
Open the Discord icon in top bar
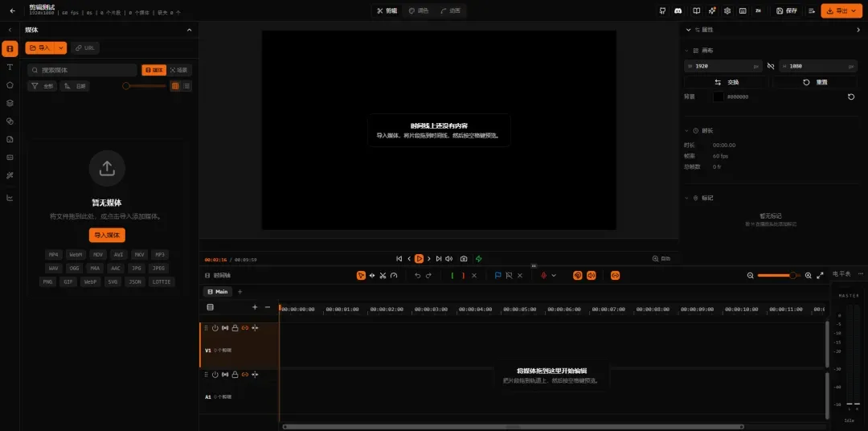pyautogui.click(x=678, y=10)
